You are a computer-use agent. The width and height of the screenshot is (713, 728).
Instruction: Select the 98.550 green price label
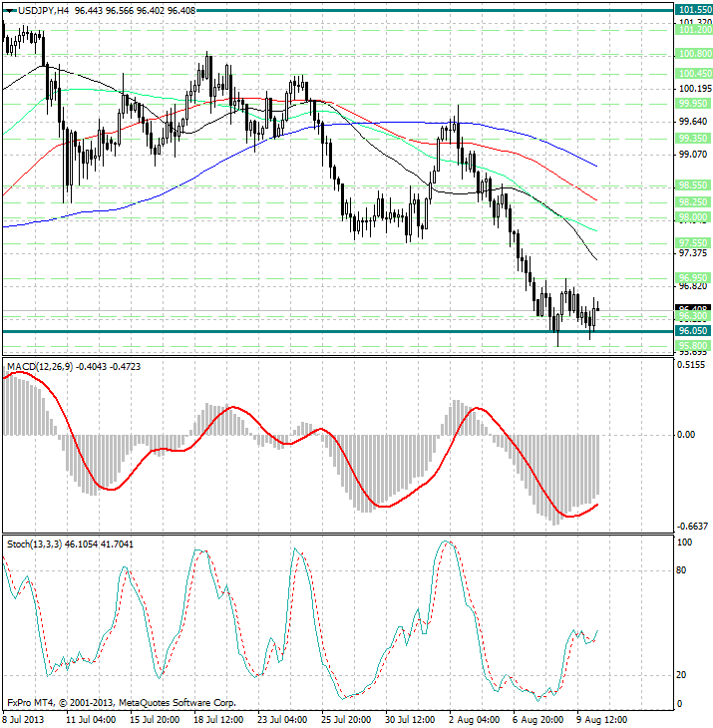pos(693,185)
